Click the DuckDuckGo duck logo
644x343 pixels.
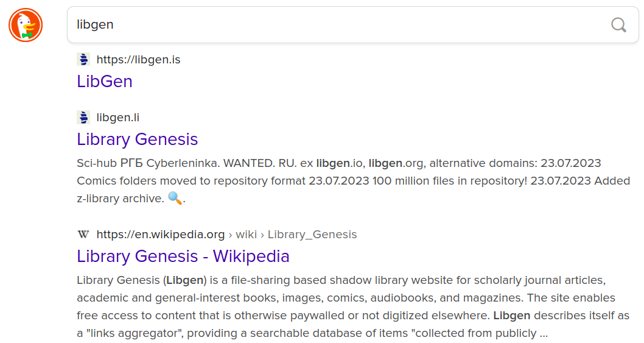[26, 25]
